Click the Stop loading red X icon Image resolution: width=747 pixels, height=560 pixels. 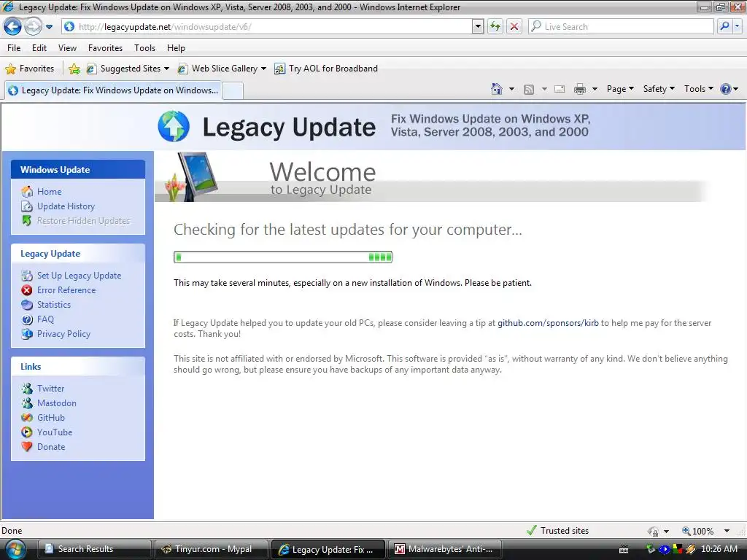(514, 27)
